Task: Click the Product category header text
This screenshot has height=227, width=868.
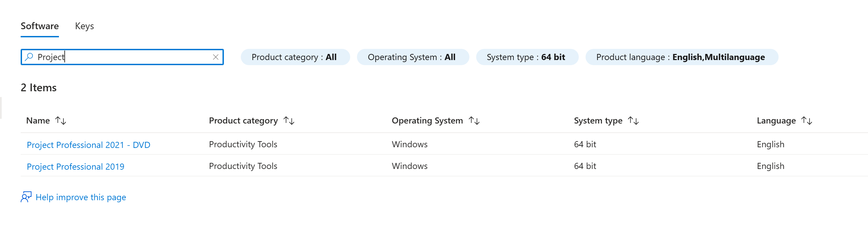Action: [x=243, y=120]
